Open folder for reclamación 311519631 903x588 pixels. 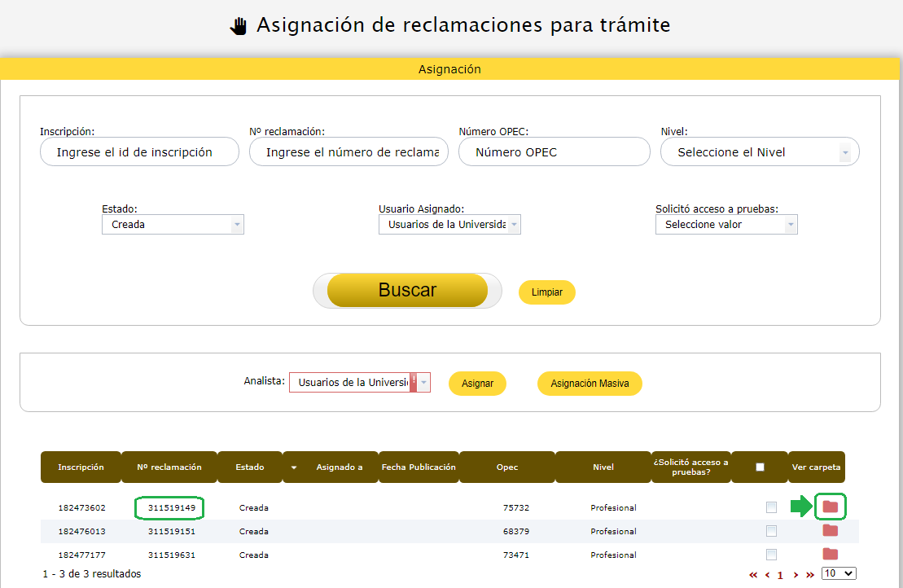830,554
